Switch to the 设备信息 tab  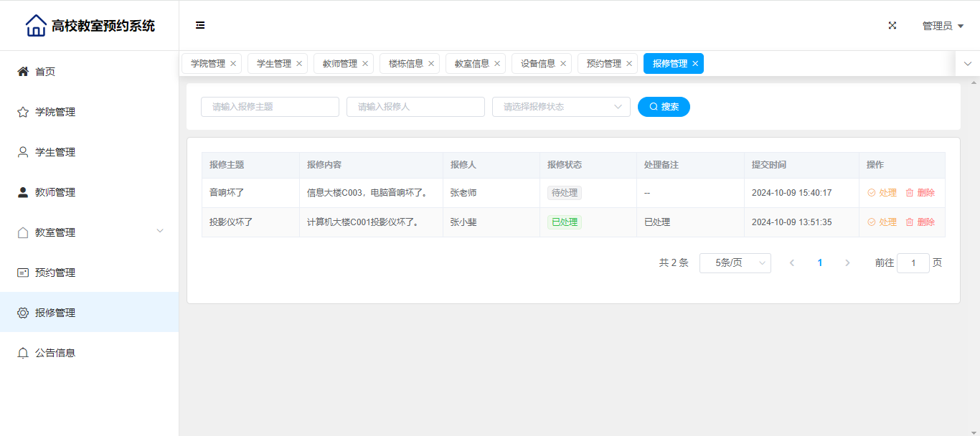537,64
